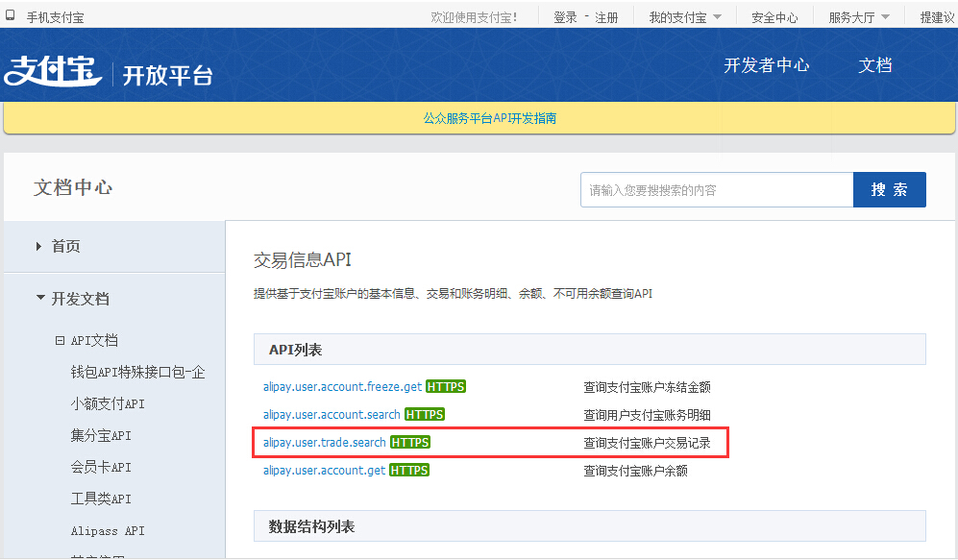Click the 提建议 link
Screen dimensions: 958x560
(938, 17)
